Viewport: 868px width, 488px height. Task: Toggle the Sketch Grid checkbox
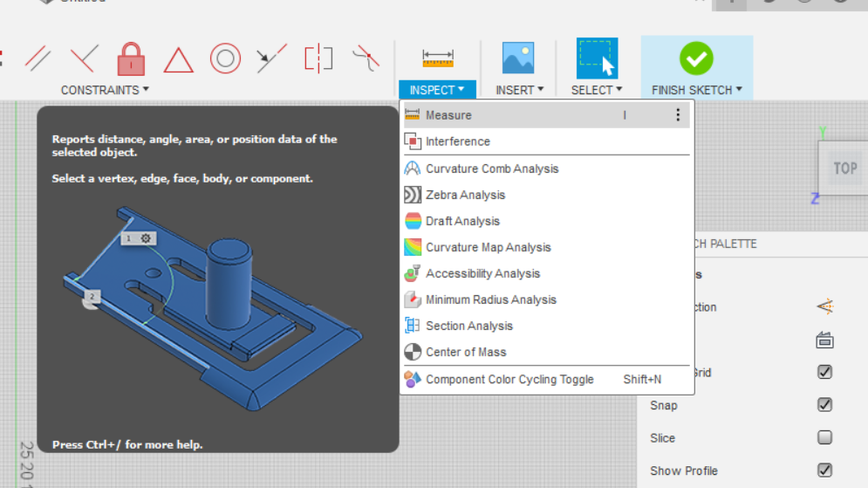(x=825, y=372)
